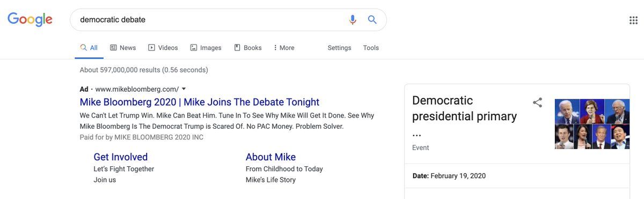Go to the Books tab
This screenshot has width=644, height=199.
[x=248, y=48]
